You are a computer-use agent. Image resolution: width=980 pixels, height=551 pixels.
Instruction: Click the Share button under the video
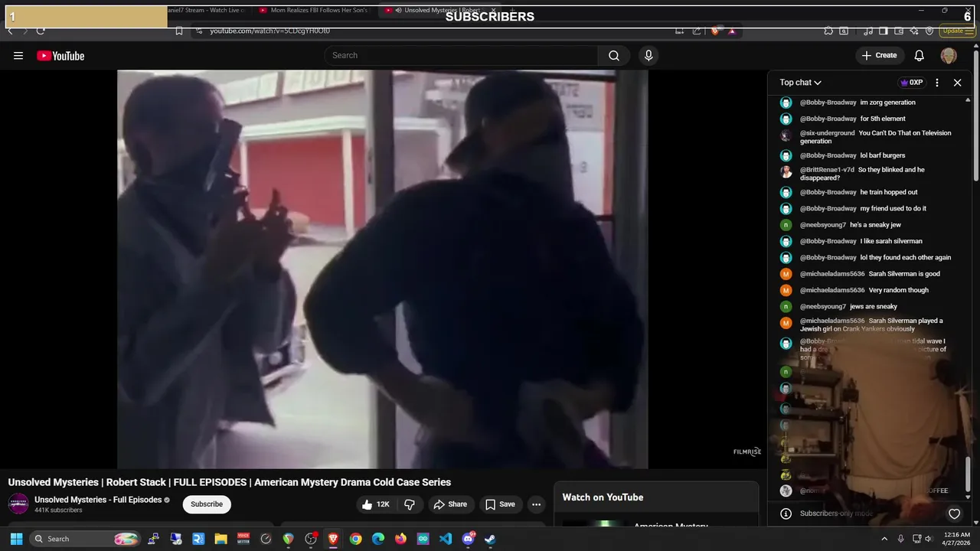pyautogui.click(x=449, y=504)
